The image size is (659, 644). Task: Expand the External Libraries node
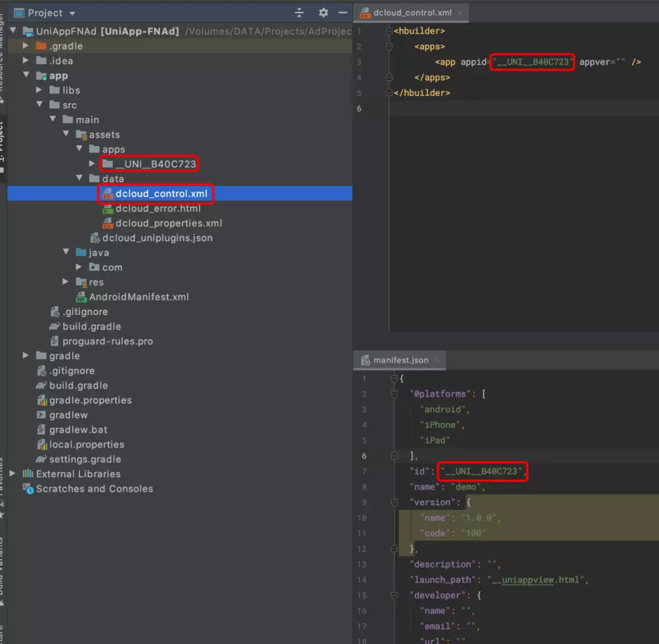click(x=13, y=474)
